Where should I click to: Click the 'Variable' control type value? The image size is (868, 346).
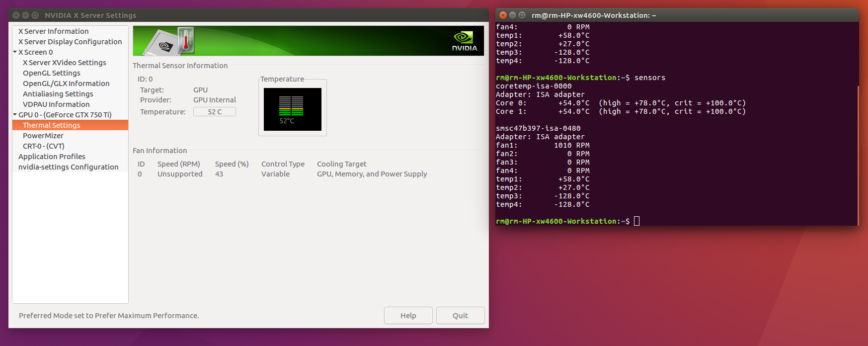[276, 174]
